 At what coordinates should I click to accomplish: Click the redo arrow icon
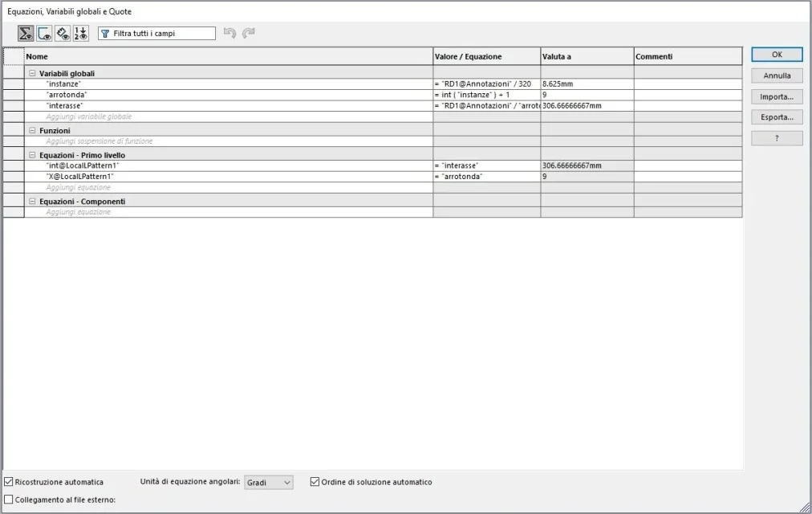[249, 33]
